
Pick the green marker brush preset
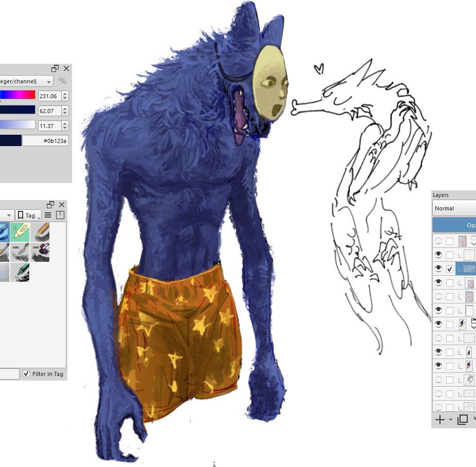click(x=20, y=272)
